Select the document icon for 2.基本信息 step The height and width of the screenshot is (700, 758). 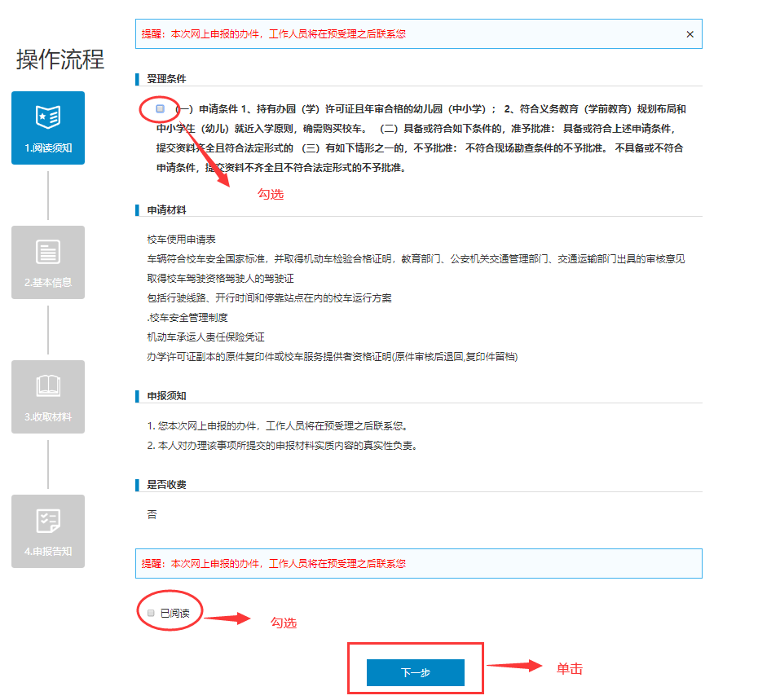[x=47, y=251]
